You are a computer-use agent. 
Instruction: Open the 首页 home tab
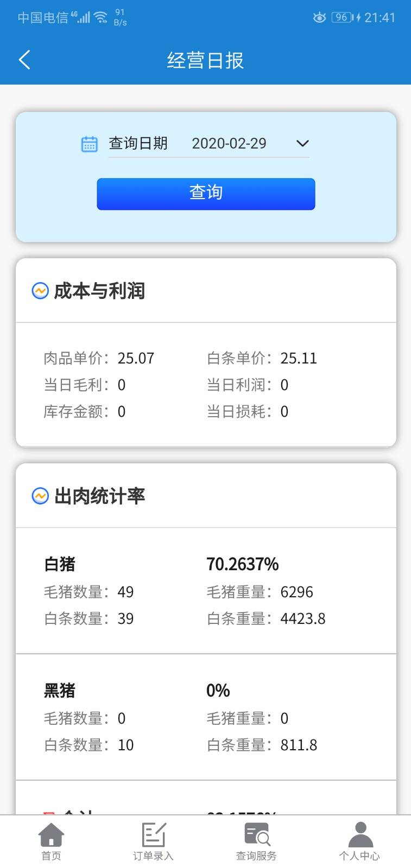(x=52, y=841)
